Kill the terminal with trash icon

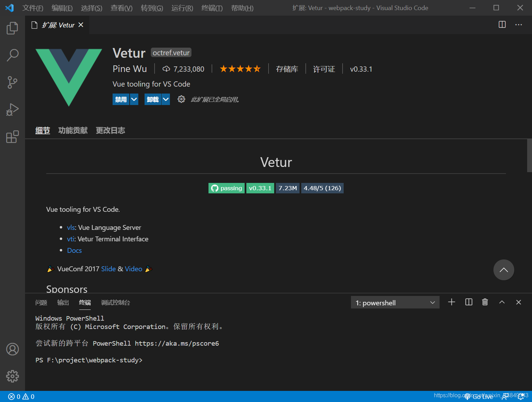tap(485, 302)
